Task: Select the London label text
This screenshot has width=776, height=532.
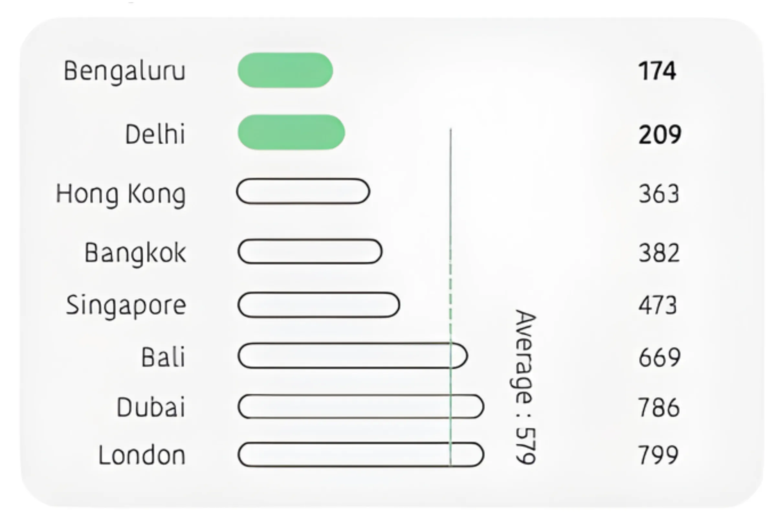Action: pyautogui.click(x=142, y=455)
